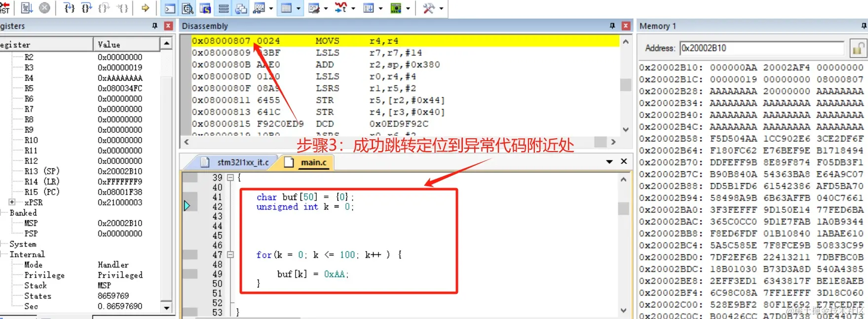Toggle the Memory 1 lock icon

[x=858, y=48]
